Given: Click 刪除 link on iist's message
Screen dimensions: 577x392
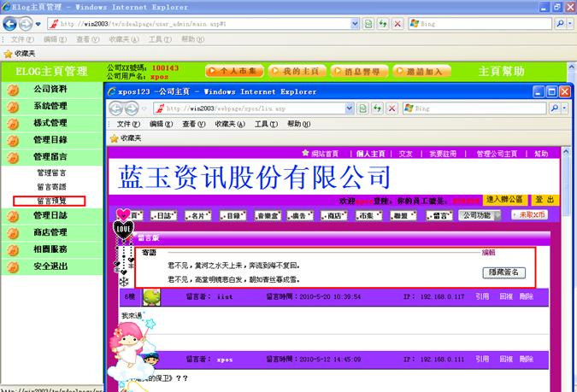Looking at the screenshot, I should click(527, 296).
